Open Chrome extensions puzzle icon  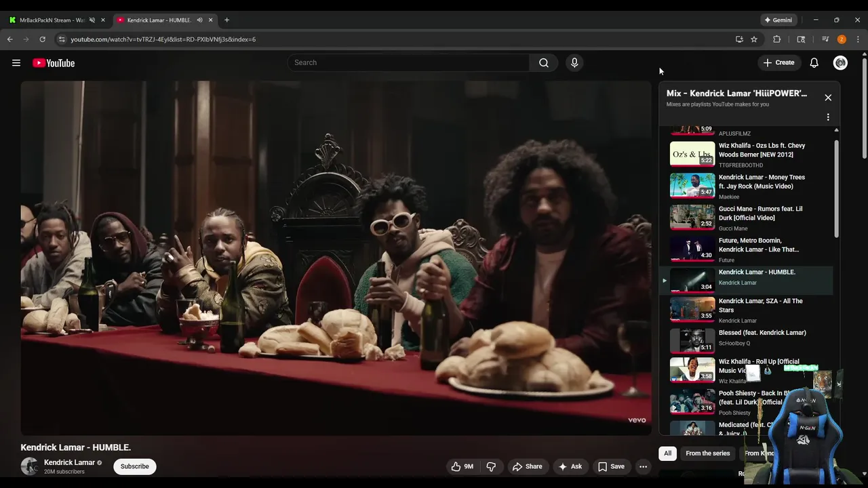click(x=777, y=39)
